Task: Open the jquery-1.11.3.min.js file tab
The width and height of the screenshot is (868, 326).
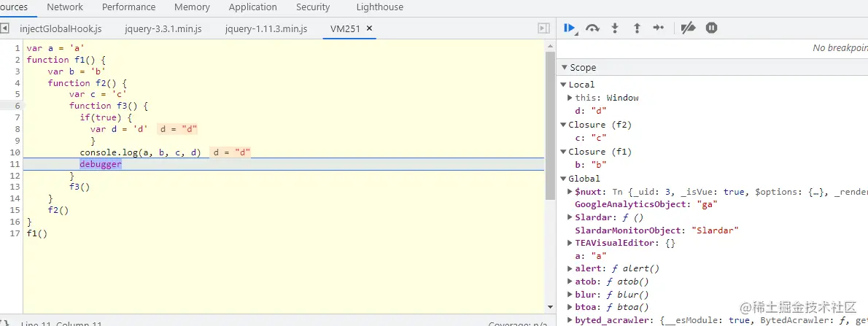Action: point(266,28)
